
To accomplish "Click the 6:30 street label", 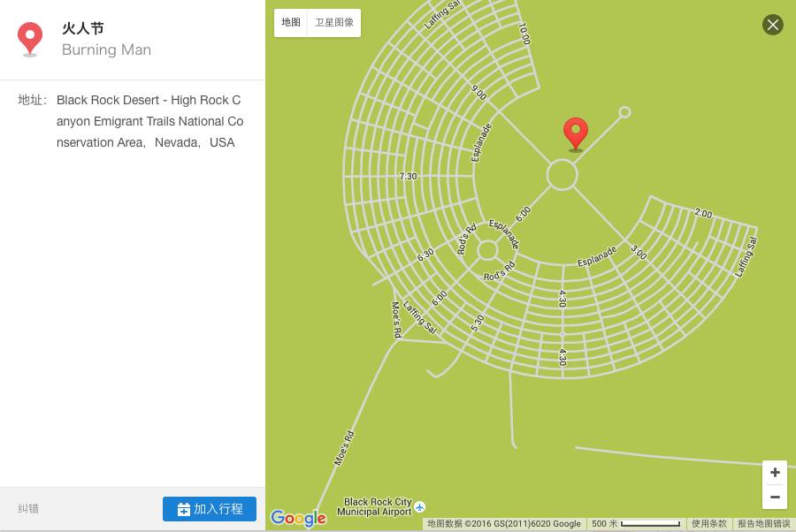I will (x=425, y=255).
